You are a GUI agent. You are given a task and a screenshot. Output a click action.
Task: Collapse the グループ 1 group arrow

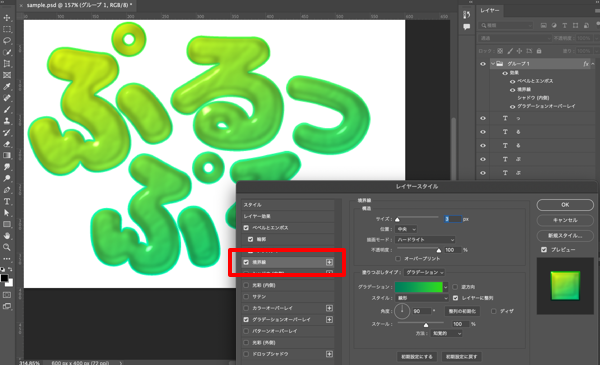pyautogui.click(x=493, y=64)
